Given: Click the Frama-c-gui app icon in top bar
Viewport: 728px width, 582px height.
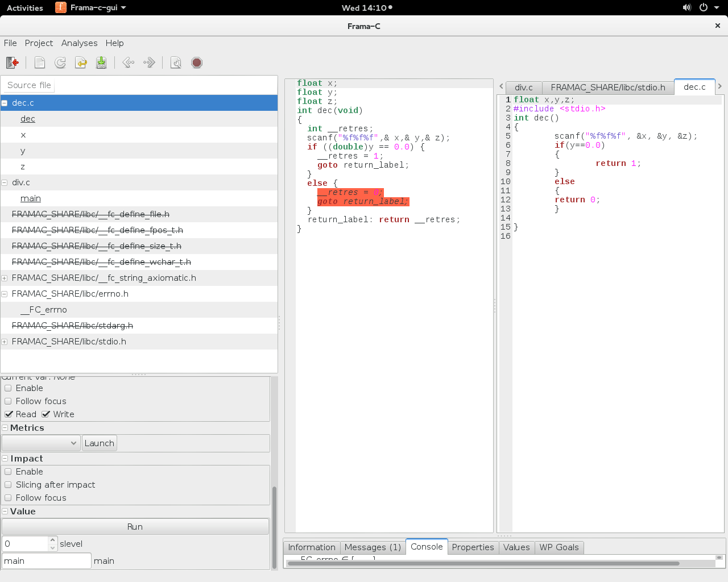Looking at the screenshot, I should click(x=60, y=7).
